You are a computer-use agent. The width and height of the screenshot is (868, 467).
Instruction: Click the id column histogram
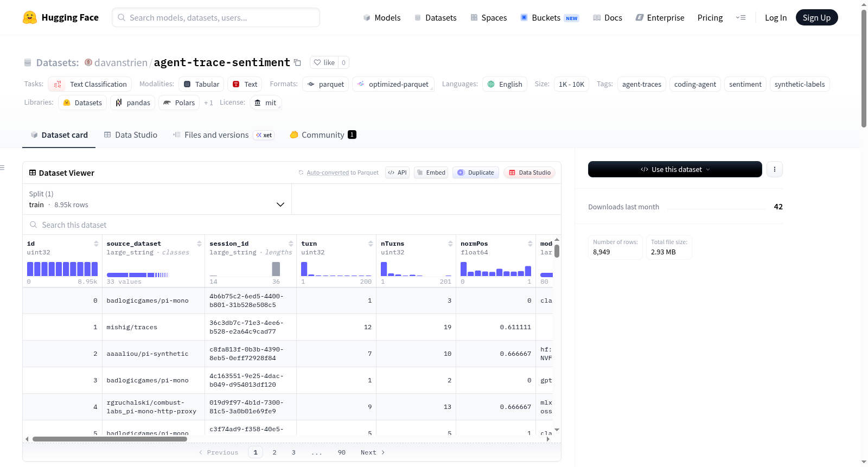tap(62, 269)
